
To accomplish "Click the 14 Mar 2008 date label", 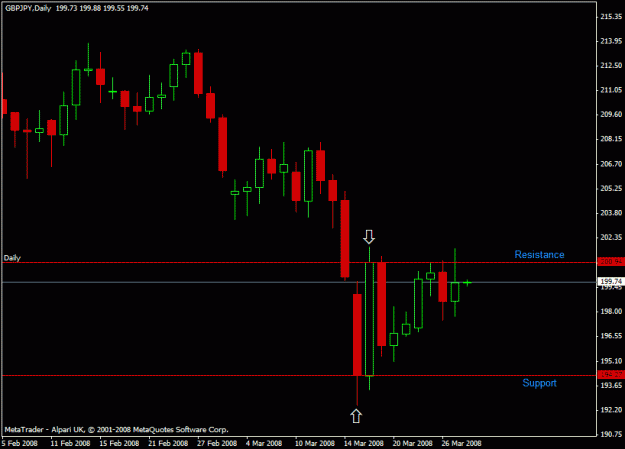I will [x=364, y=443].
